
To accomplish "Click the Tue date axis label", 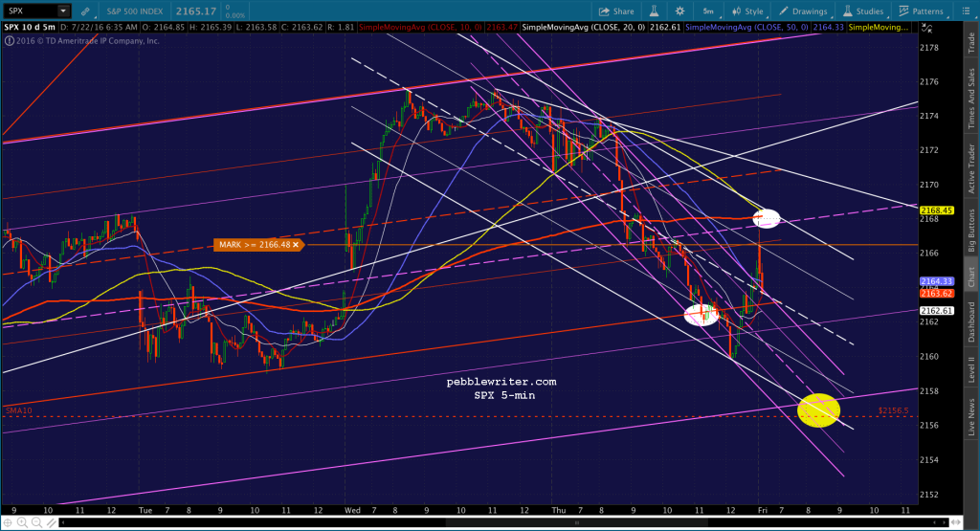I will pos(145,510).
